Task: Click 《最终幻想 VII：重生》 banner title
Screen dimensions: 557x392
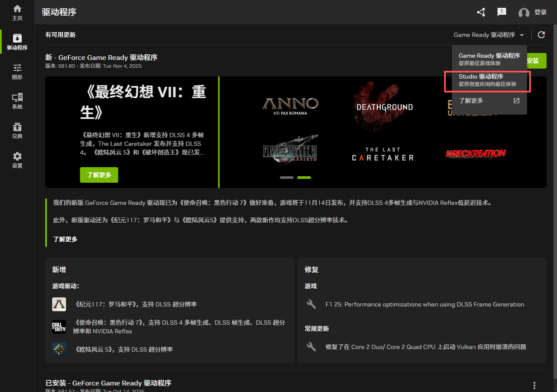Action: click(143, 102)
